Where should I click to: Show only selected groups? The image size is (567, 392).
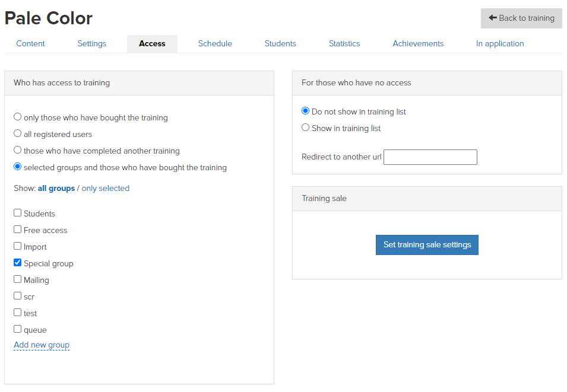point(105,188)
